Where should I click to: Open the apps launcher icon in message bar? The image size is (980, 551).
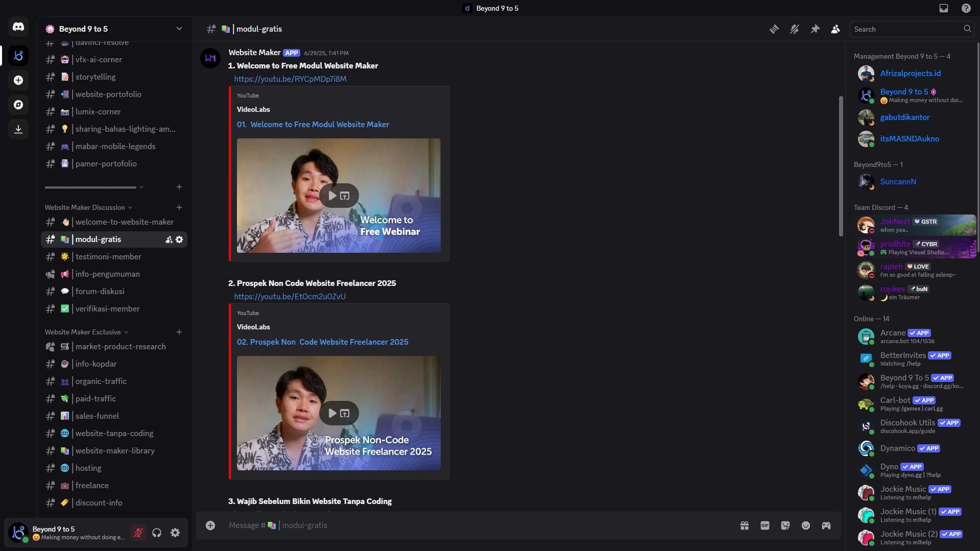pyautogui.click(x=826, y=525)
